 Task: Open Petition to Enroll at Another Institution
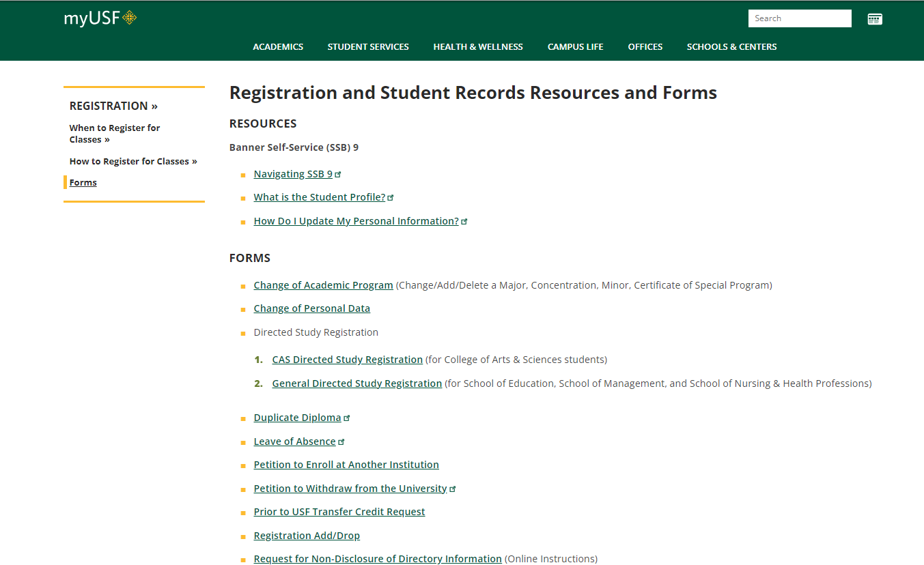(x=346, y=465)
